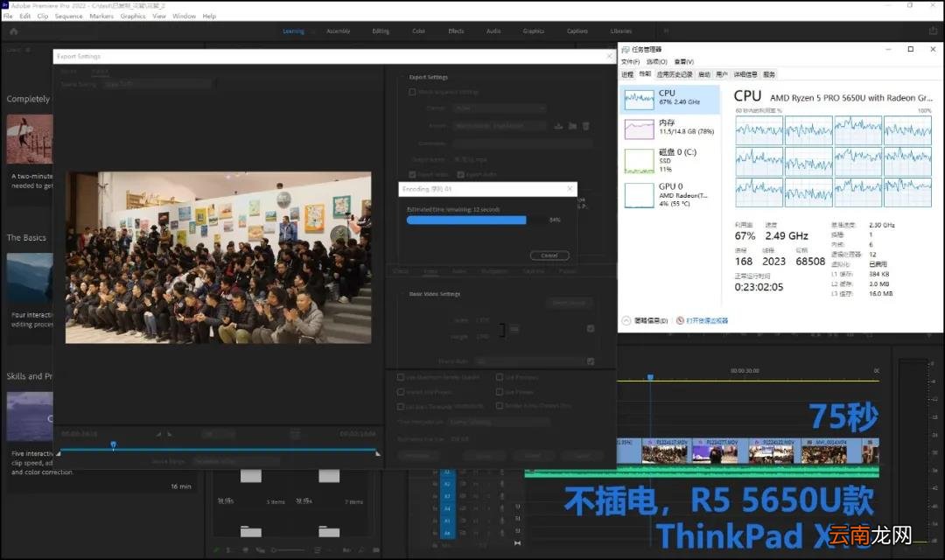The image size is (945, 560).
Task: Cancel the encoding progress dialog
Action: click(x=549, y=255)
